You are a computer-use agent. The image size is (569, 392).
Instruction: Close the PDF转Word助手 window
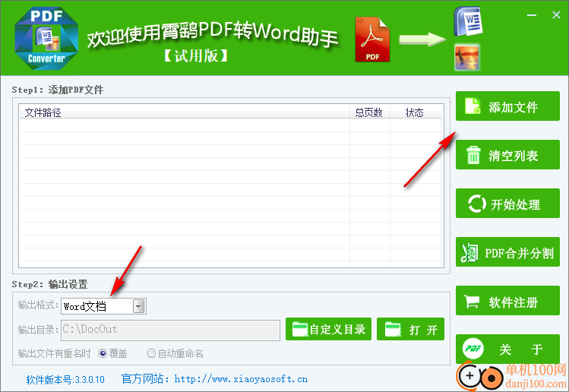[x=556, y=15]
